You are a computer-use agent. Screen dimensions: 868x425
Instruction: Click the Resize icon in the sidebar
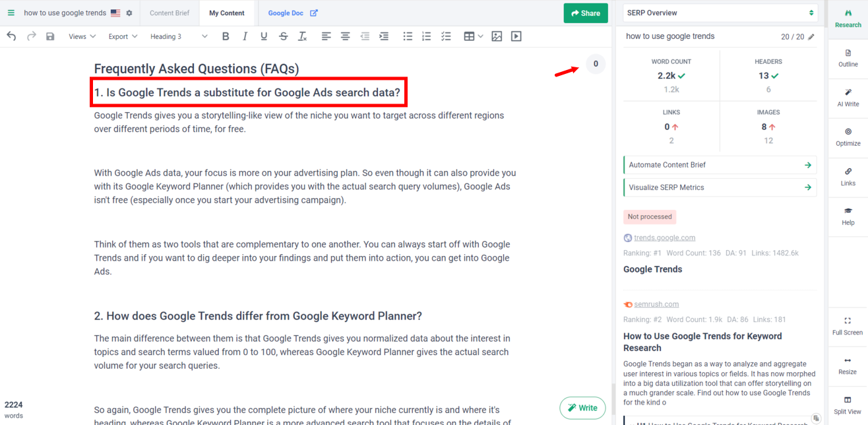(x=847, y=366)
